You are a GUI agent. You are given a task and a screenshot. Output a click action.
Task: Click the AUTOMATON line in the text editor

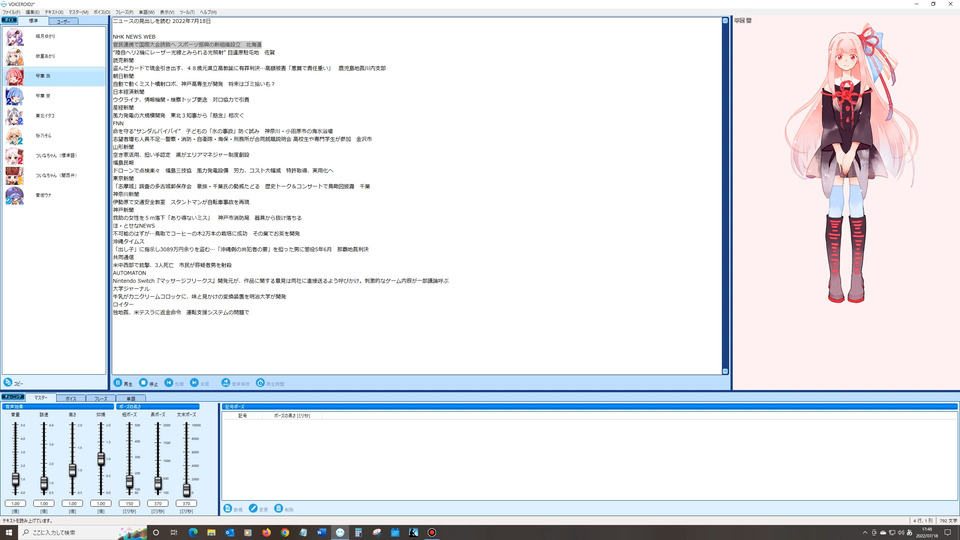(129, 273)
